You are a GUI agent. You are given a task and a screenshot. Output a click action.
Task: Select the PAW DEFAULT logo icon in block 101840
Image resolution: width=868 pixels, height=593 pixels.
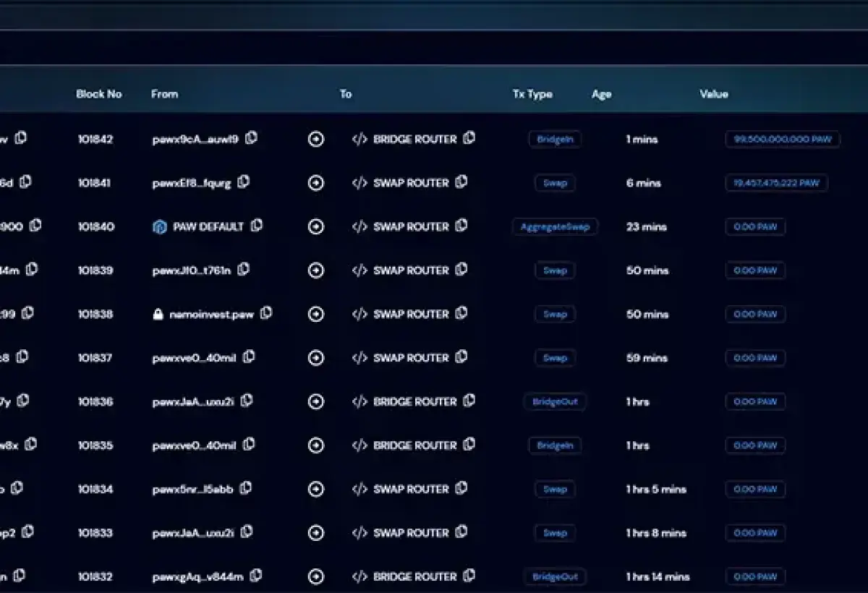(x=160, y=226)
